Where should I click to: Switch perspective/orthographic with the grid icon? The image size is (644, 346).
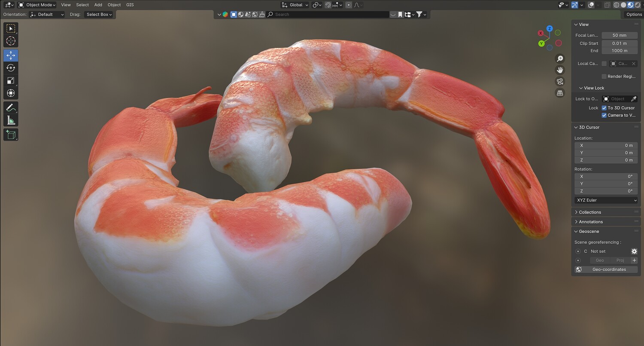click(x=560, y=92)
